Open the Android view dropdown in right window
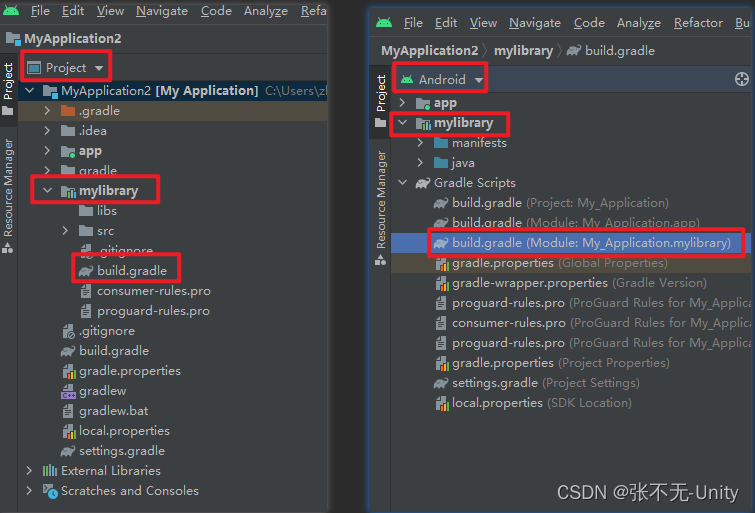The image size is (755, 513). 442,79
